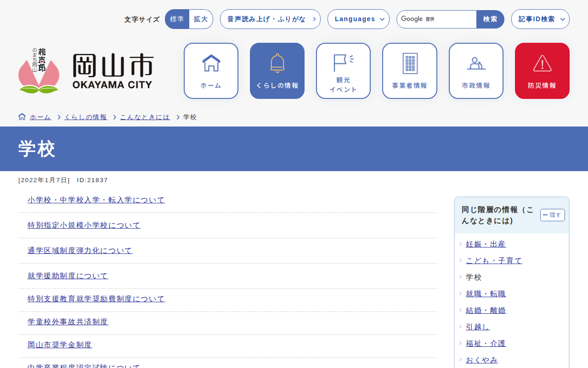Go to こんなときには breadcrumb

pyautogui.click(x=145, y=117)
